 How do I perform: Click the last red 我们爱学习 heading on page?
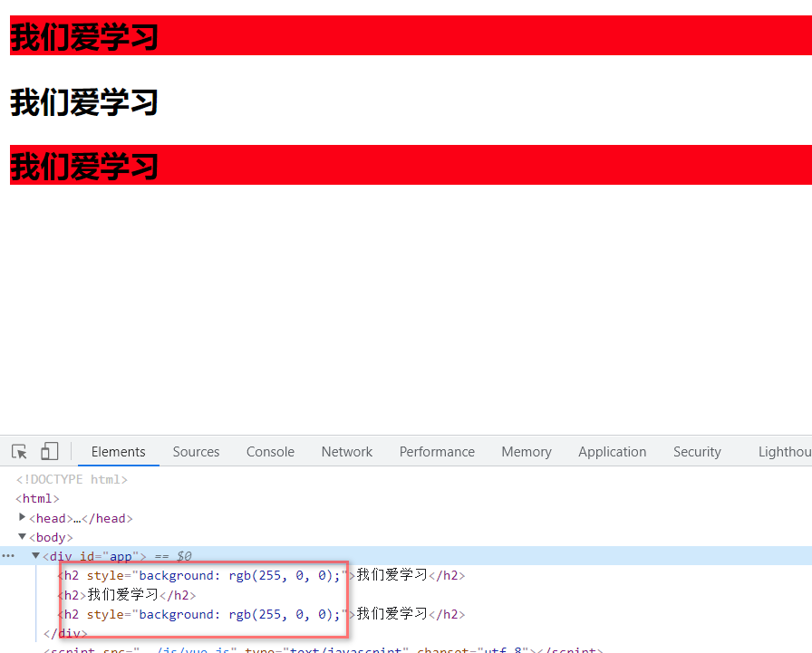[x=411, y=165]
